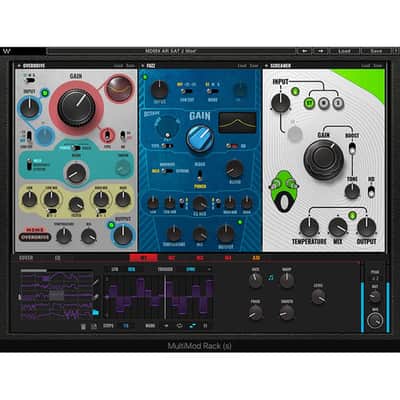Flip the Power switch in the Fuzz module
Viewport: 400px width, 400px height.
(x=200, y=175)
